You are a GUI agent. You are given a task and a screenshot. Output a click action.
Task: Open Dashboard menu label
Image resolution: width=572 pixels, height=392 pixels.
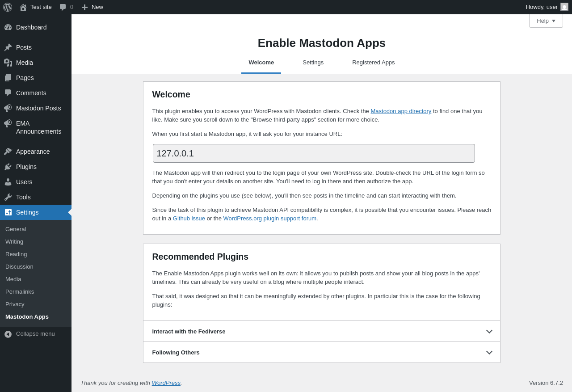(31, 27)
